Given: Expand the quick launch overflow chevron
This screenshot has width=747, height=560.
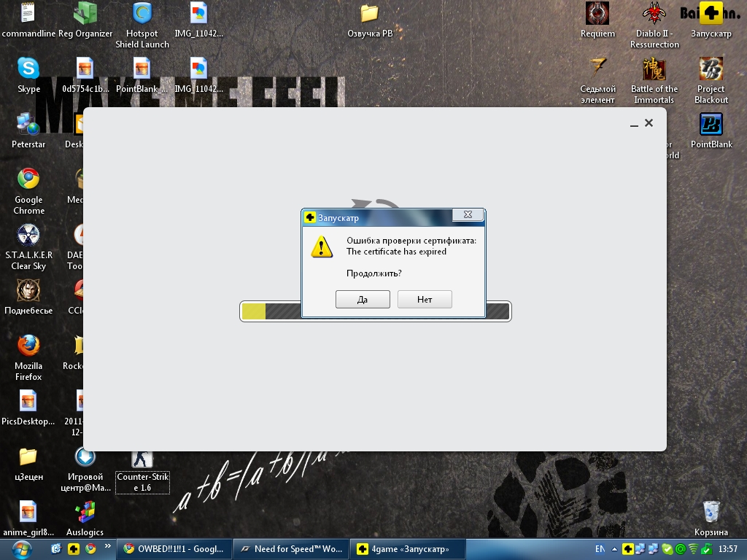Looking at the screenshot, I should (108, 545).
